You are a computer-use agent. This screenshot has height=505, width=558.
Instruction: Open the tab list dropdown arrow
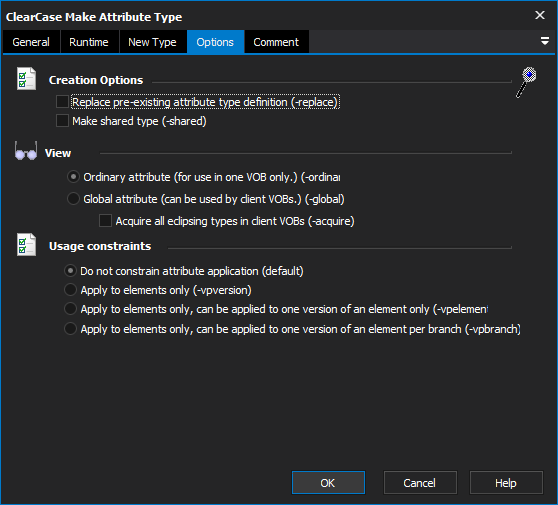544,41
